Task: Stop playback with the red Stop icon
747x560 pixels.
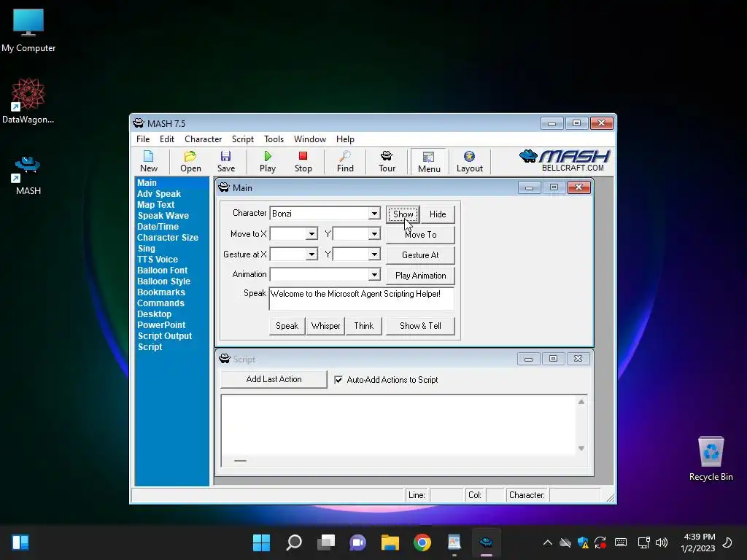Action: 303,161
